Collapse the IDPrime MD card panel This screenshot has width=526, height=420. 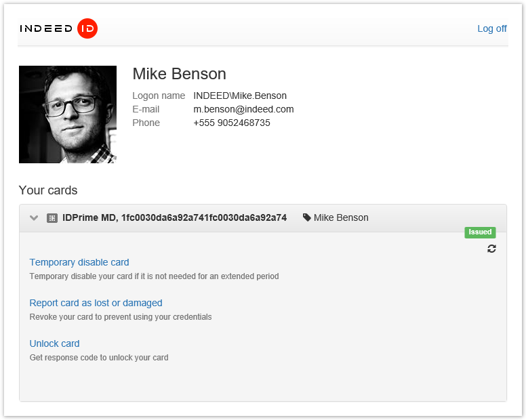(34, 218)
